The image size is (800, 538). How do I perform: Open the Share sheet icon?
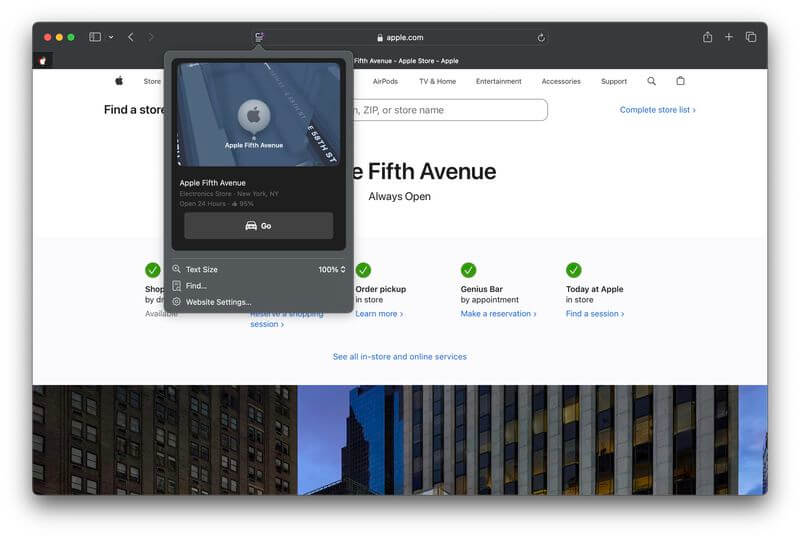pos(707,37)
